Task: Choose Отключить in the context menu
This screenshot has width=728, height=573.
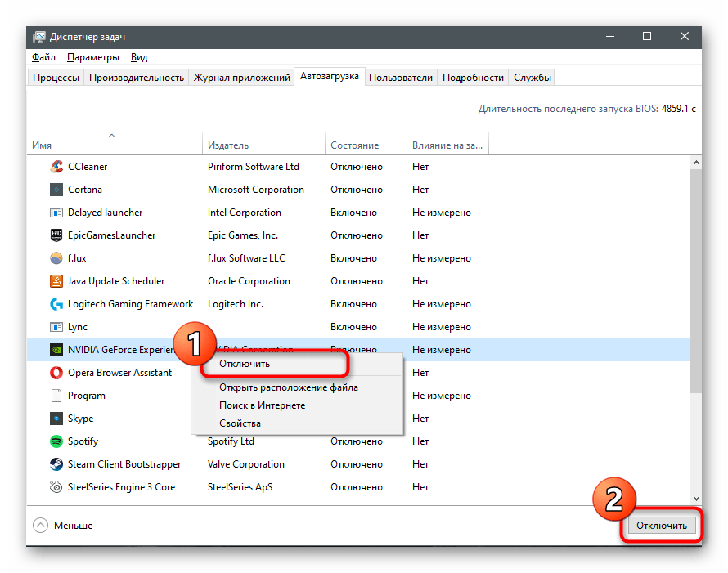Action: point(245,364)
